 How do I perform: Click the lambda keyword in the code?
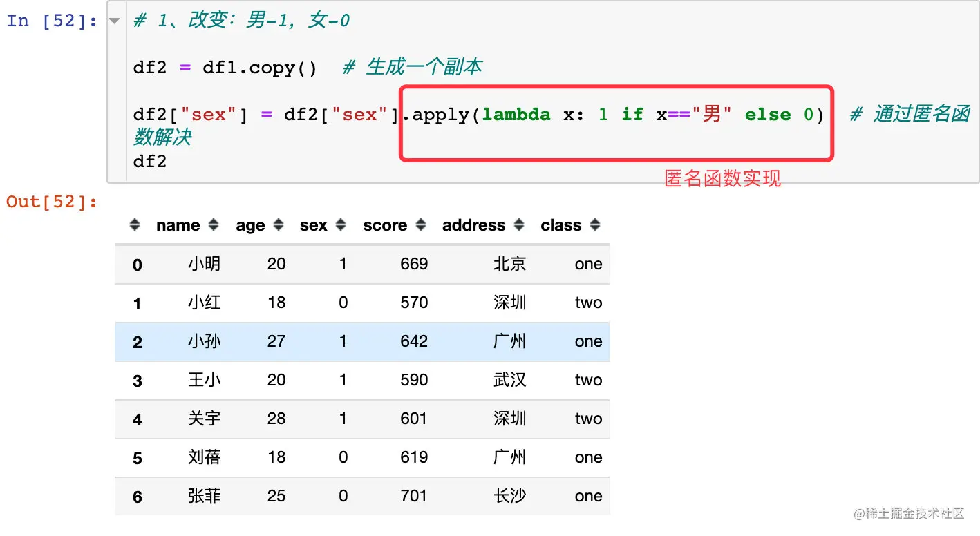(516, 114)
